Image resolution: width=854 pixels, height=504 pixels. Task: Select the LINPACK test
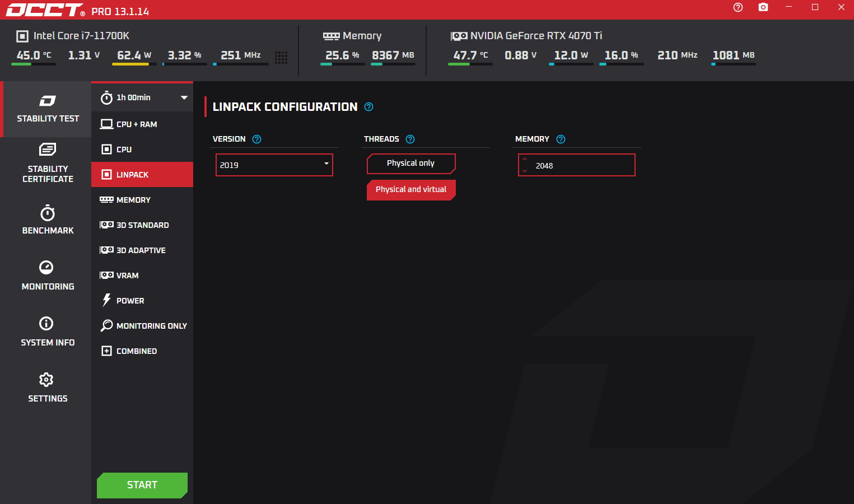click(x=142, y=175)
